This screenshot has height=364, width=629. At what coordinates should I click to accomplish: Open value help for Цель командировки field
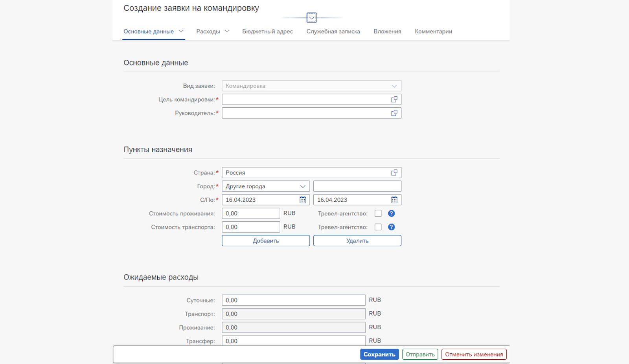click(x=394, y=99)
